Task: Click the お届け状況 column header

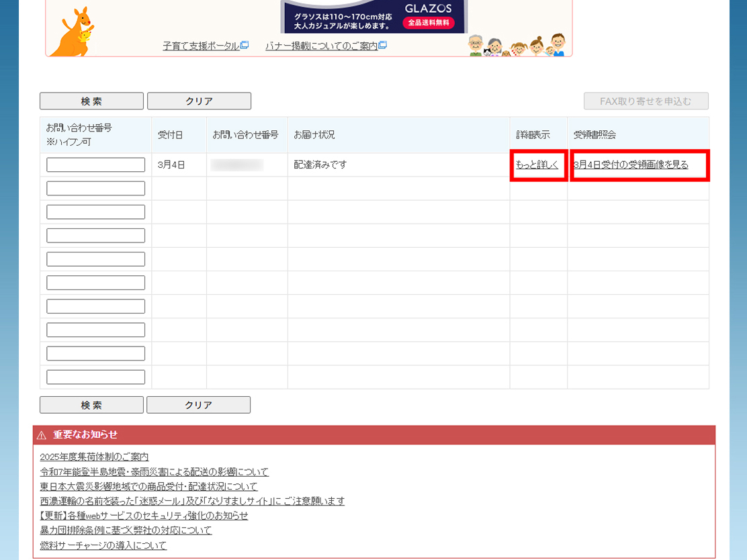Action: [x=399, y=135]
